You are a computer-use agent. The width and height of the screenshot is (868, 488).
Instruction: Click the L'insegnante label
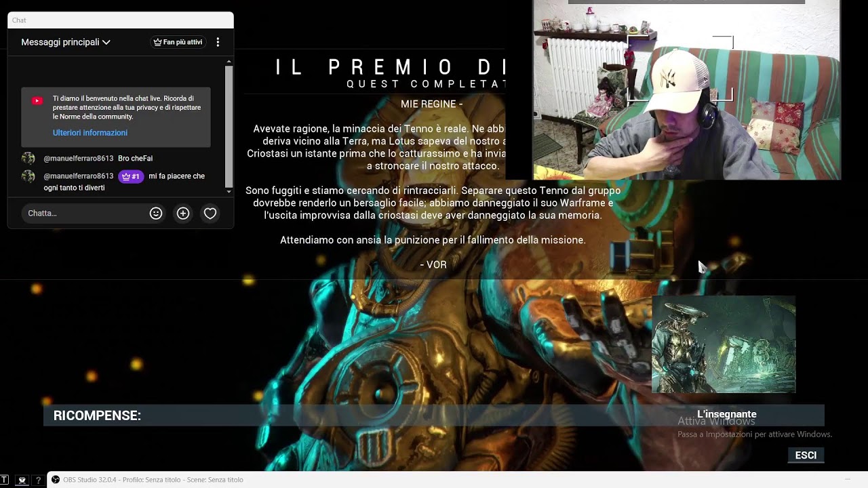727,414
